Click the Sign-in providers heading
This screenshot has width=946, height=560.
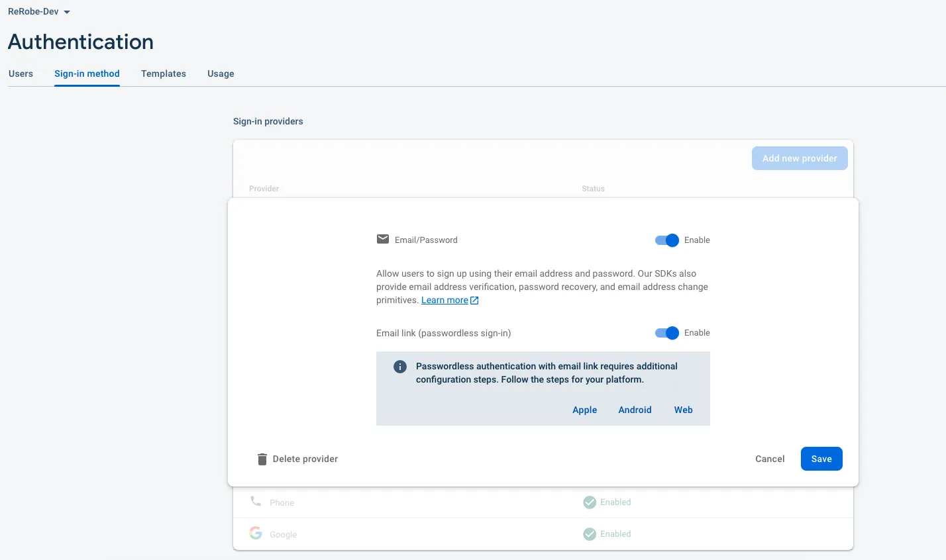pos(268,121)
